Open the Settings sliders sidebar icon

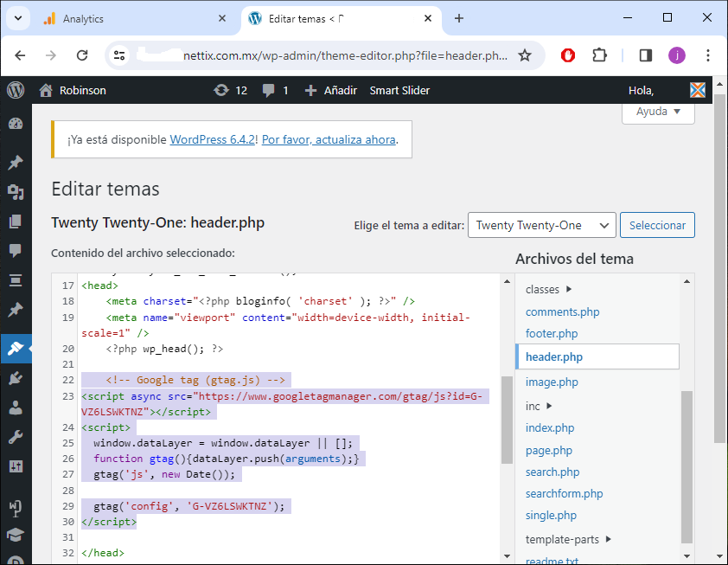click(15, 466)
